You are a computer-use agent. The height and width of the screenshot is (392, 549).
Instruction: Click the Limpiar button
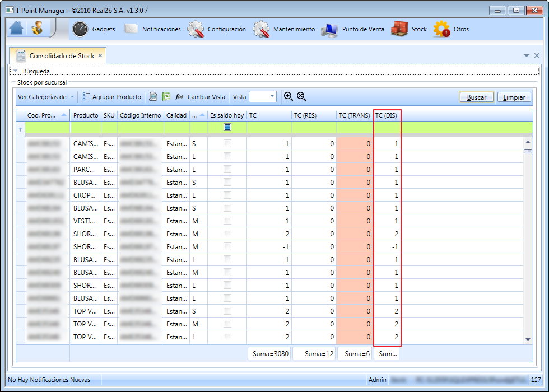click(514, 97)
